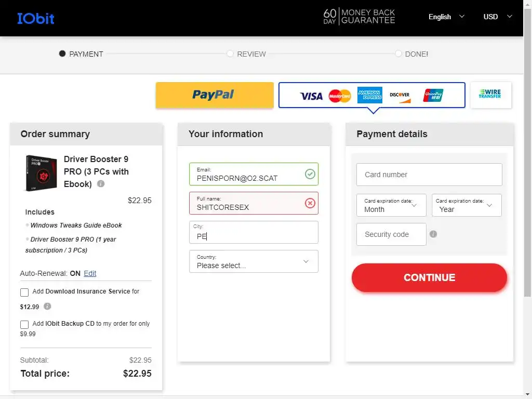Click the Driver Booster 9 box thumbnail
This screenshot has height=399, width=532.
(x=41, y=173)
